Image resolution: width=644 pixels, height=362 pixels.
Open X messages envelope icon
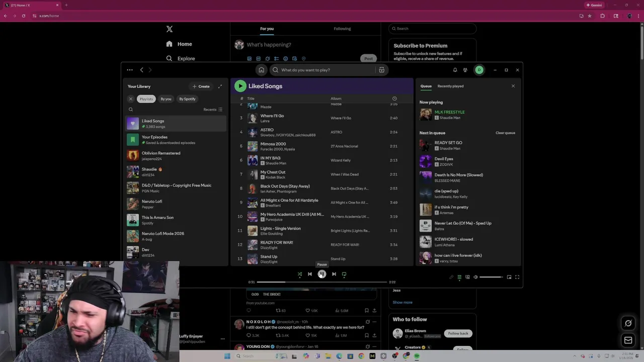628,340
